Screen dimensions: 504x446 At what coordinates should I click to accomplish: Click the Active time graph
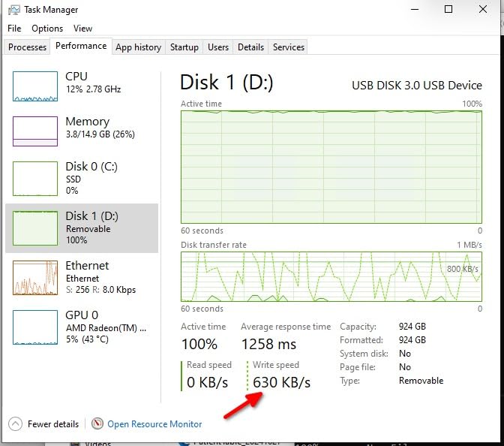coord(331,167)
